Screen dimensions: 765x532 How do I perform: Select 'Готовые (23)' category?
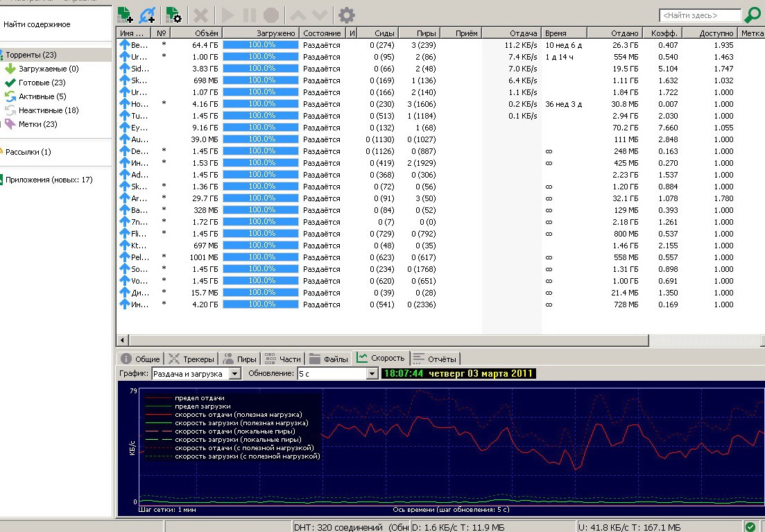42,83
